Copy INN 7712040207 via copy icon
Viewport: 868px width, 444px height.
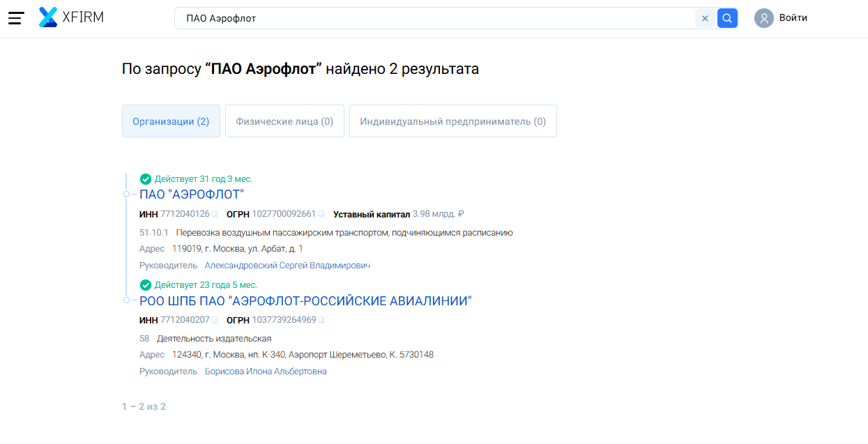[215, 321]
